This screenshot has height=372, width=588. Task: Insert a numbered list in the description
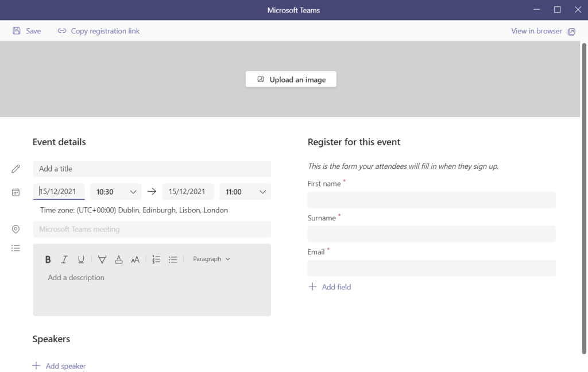[156, 259]
